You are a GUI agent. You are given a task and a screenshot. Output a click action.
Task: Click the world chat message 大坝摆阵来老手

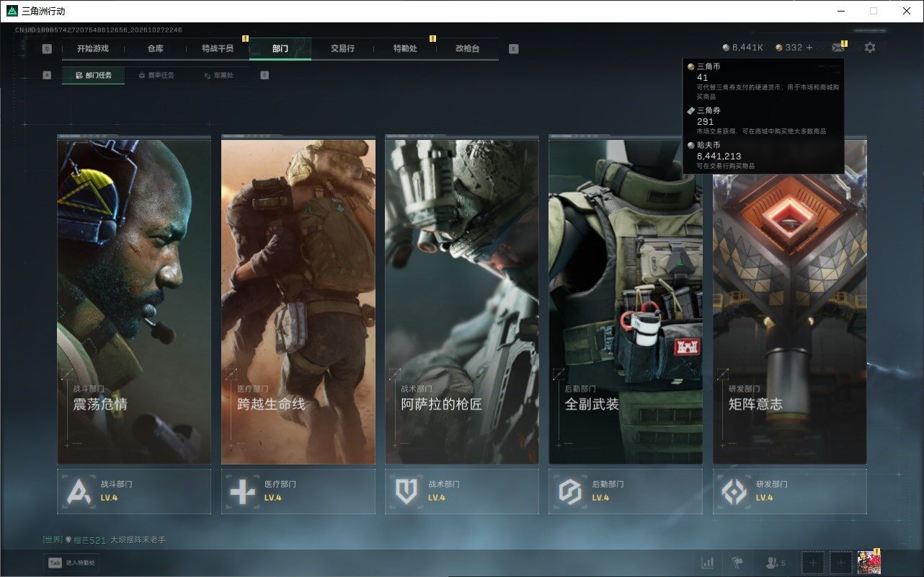click(138, 539)
